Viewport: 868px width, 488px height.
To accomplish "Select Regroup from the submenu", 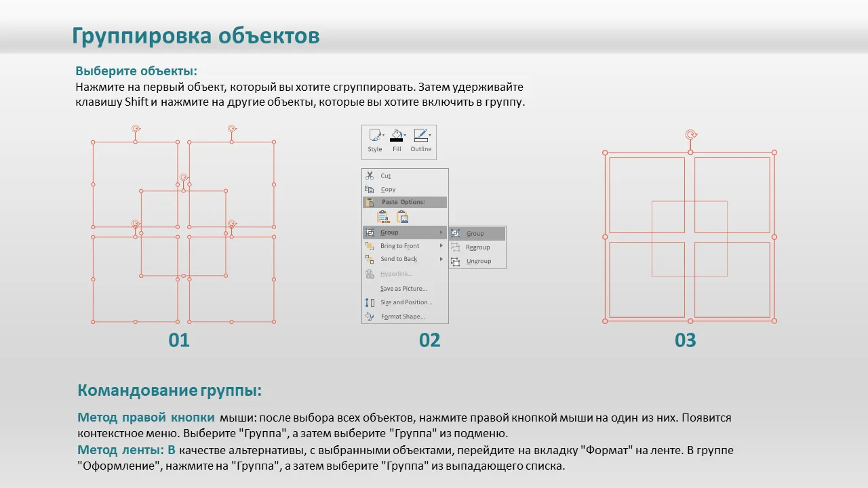I will tap(477, 247).
